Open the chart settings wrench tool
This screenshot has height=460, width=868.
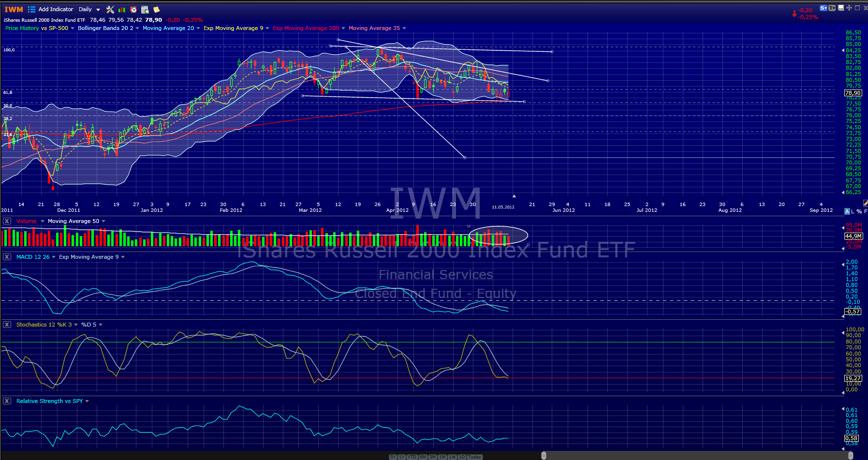110,9
